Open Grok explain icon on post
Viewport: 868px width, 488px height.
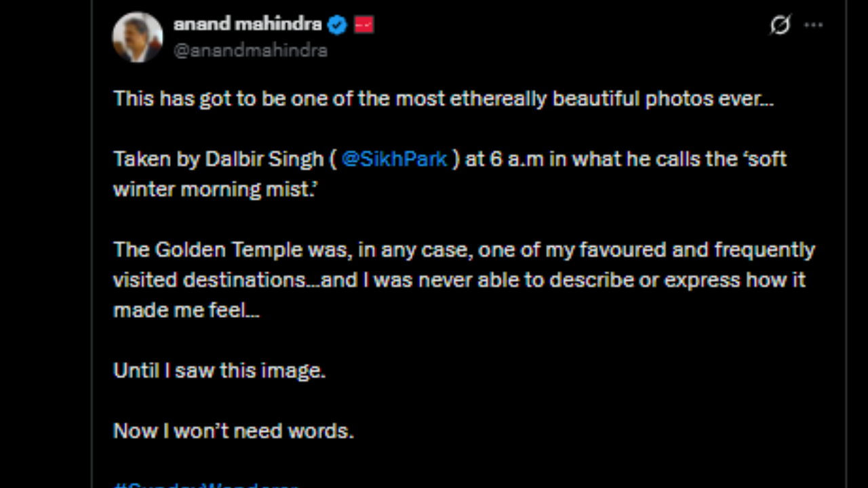click(x=780, y=25)
